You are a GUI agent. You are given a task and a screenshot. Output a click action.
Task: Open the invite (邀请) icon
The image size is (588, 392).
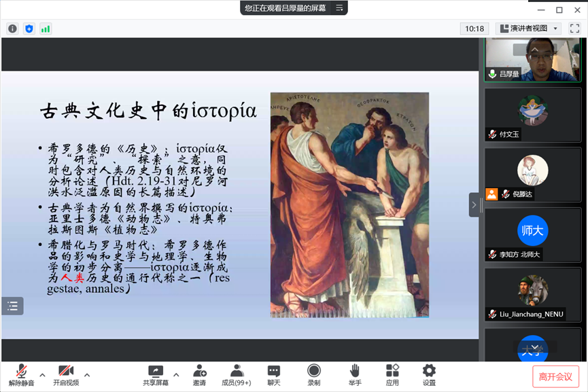(x=199, y=374)
